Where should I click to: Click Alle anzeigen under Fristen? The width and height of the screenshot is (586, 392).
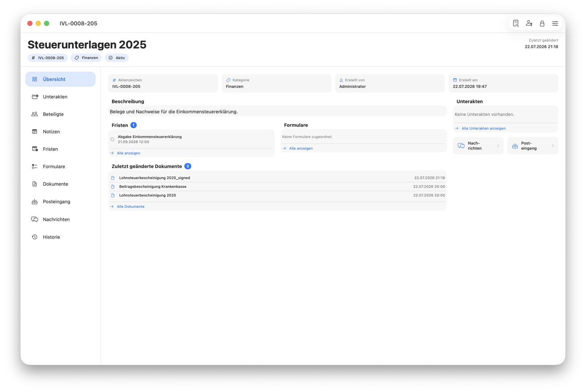(x=128, y=153)
